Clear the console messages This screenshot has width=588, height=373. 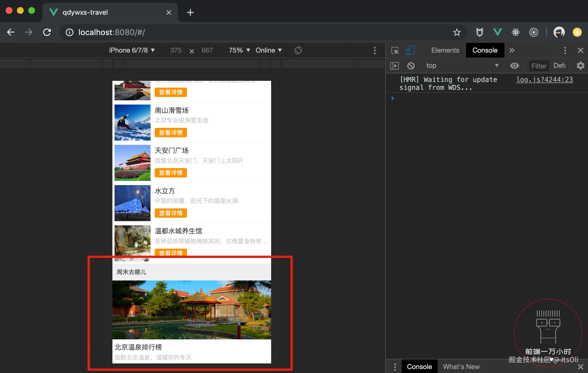tap(411, 66)
